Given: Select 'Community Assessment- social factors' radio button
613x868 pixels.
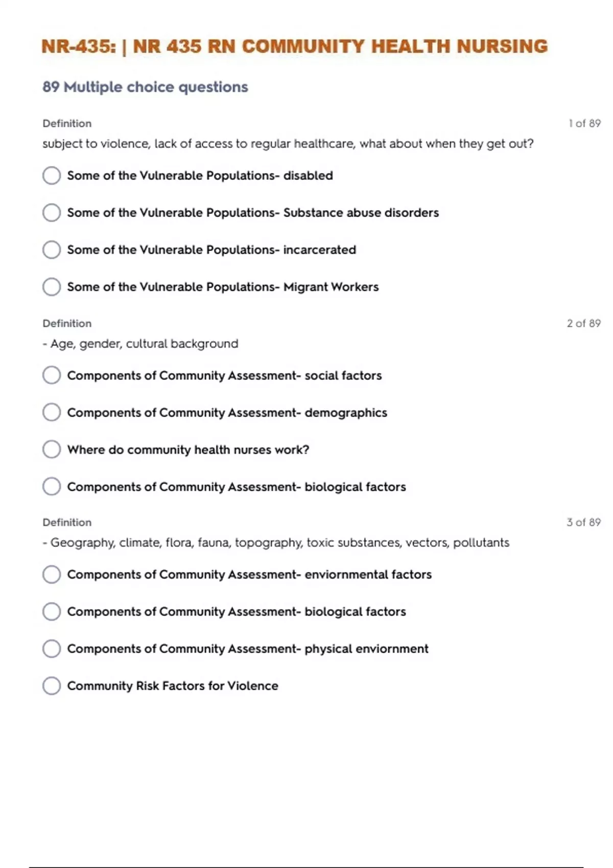Looking at the screenshot, I should coord(52,375).
